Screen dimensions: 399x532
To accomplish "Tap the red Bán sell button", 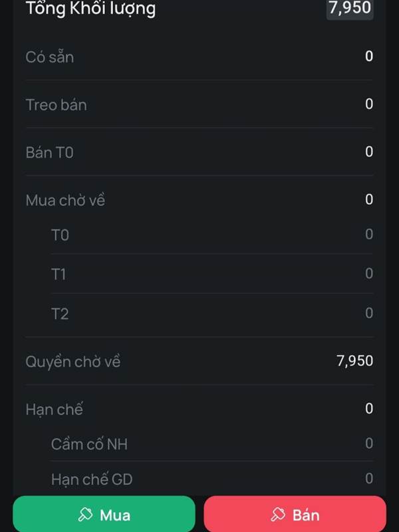I will [x=295, y=514].
